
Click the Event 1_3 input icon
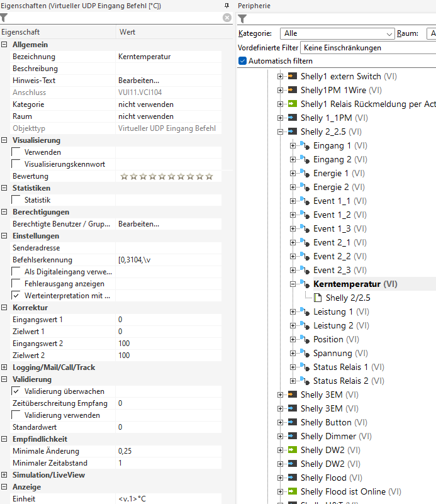305,228
